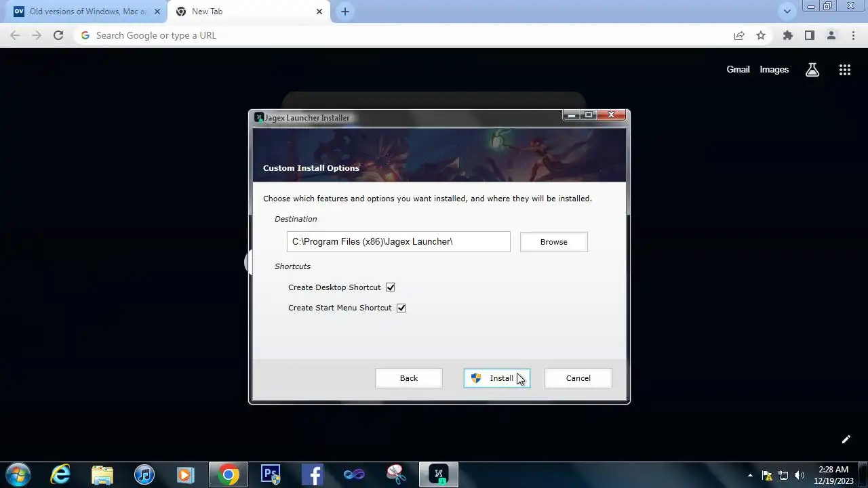Open the Snipping Tool taskbar icon
The width and height of the screenshot is (868, 488).
[x=396, y=474]
